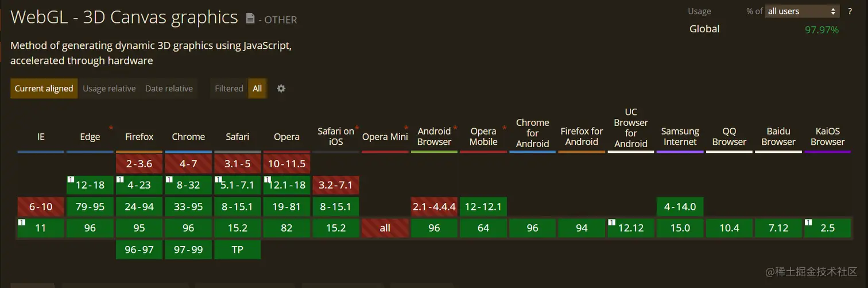The image size is (868, 288).
Task: Click the Opera Mobile 64 cell
Action: pos(483,228)
